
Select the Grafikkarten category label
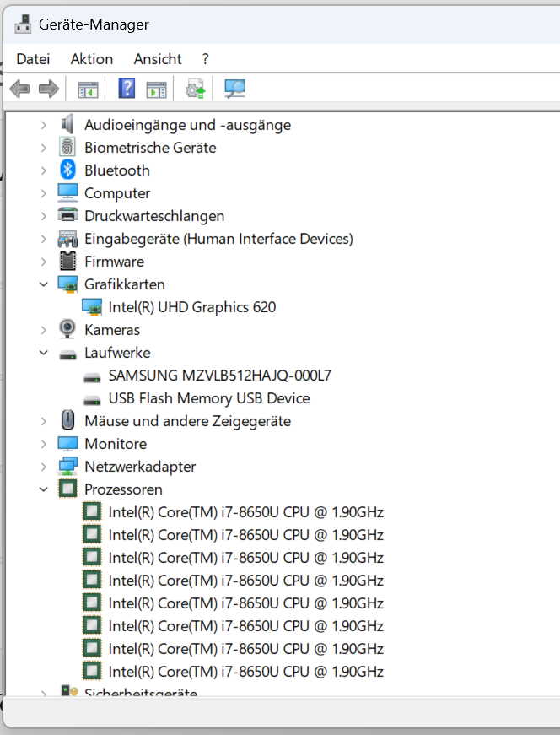click(125, 284)
